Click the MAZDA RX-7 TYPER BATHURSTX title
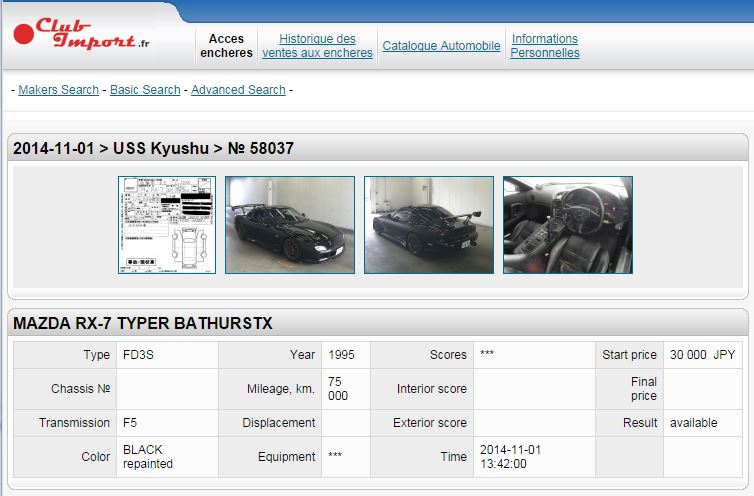Image resolution: width=754 pixels, height=496 pixels. [143, 323]
